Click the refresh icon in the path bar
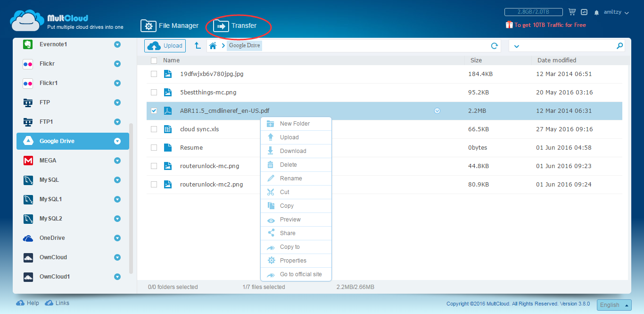Viewport: 644px width, 314px height. [494, 46]
